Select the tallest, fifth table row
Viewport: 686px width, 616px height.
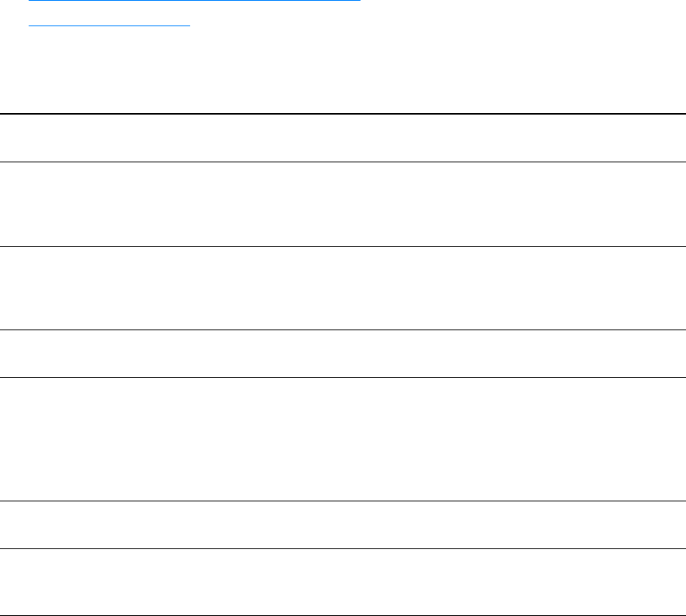pos(342,439)
